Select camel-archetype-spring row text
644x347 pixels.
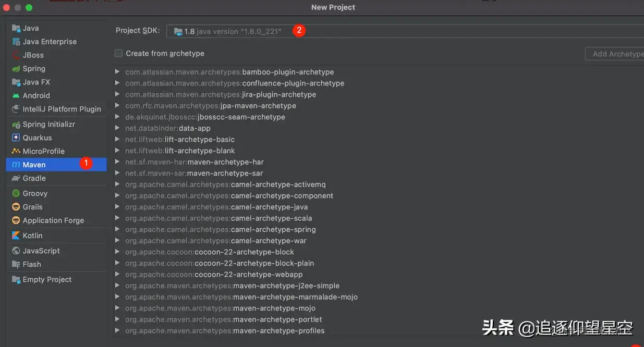(x=221, y=229)
